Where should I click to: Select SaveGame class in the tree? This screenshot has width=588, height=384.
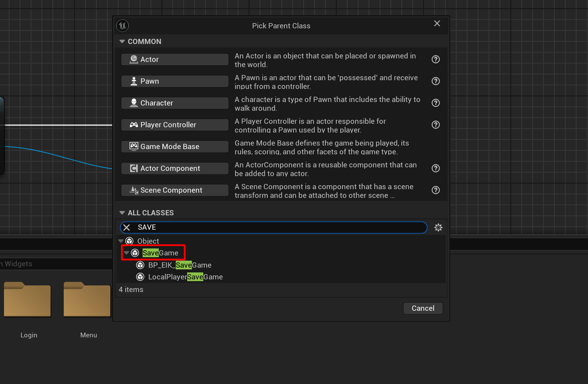(161, 253)
